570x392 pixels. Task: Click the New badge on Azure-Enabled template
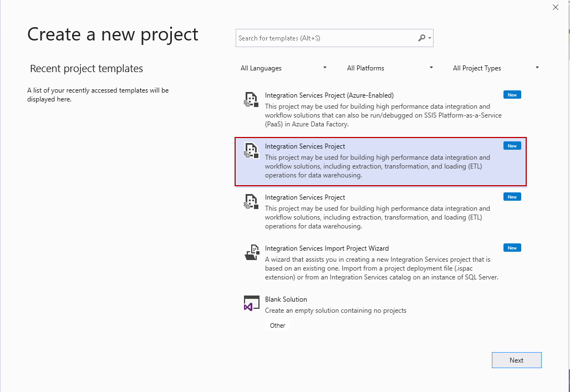tap(512, 95)
